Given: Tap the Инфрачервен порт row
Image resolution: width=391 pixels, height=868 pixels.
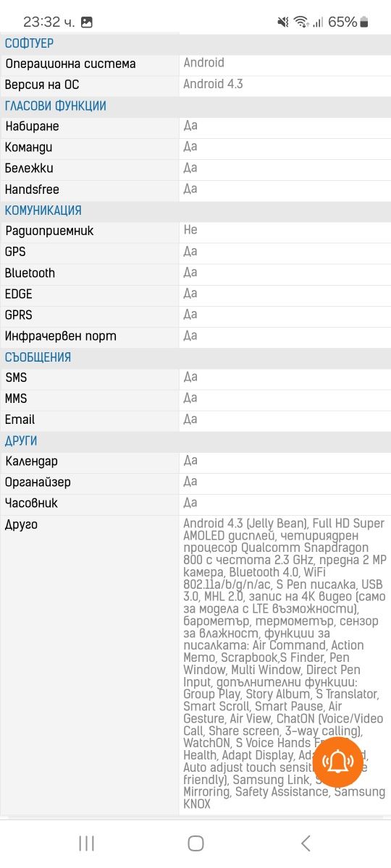Looking at the screenshot, I should [x=195, y=336].
